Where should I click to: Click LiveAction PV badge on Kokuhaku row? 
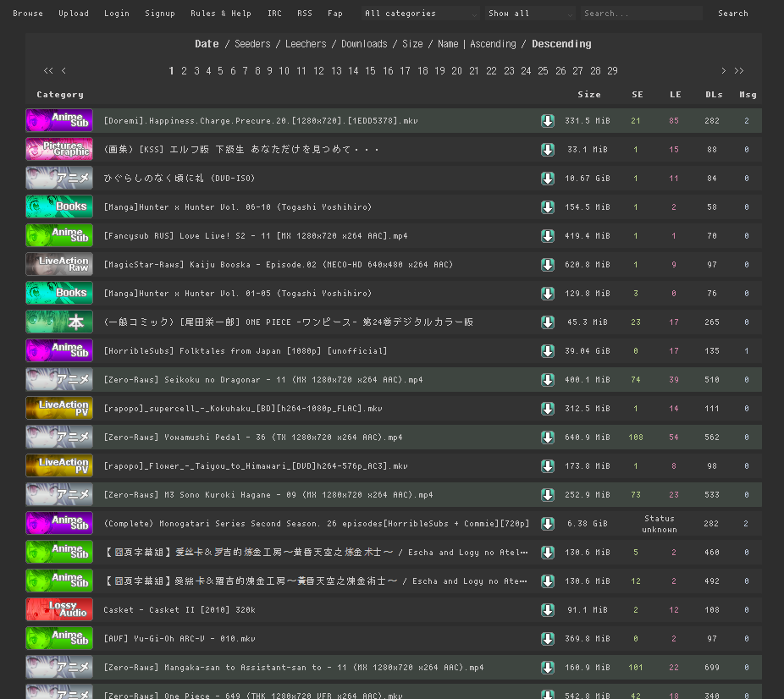(59, 408)
